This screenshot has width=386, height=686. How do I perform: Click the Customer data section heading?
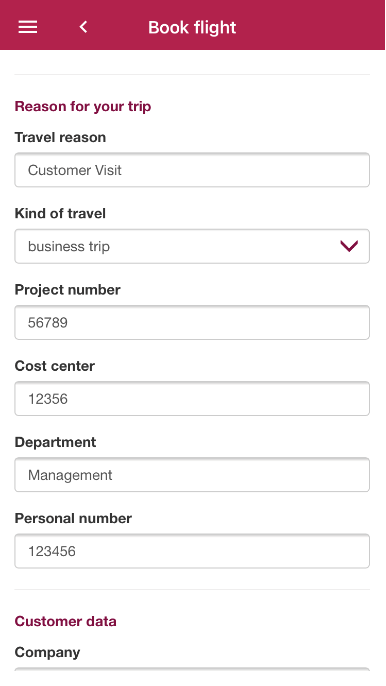[66, 621]
